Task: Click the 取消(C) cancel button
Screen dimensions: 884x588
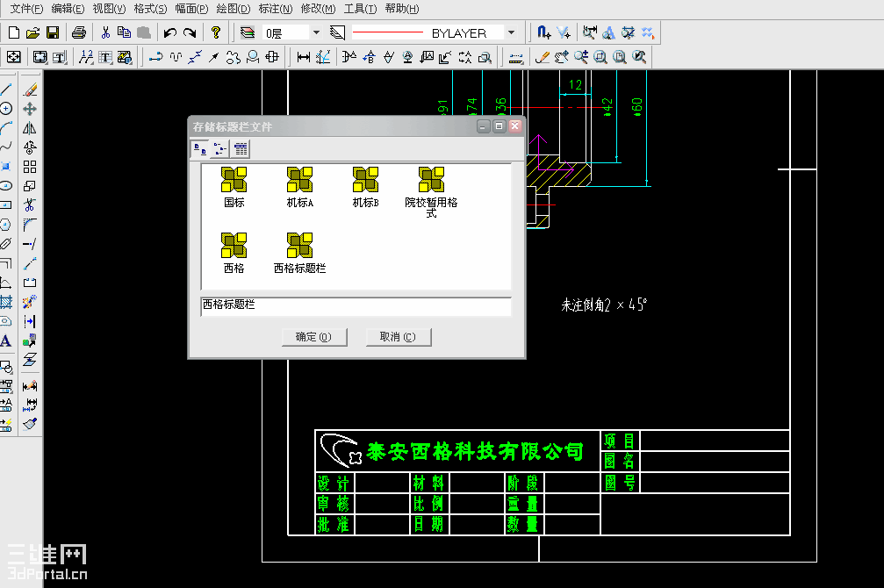Action: pyautogui.click(x=398, y=336)
